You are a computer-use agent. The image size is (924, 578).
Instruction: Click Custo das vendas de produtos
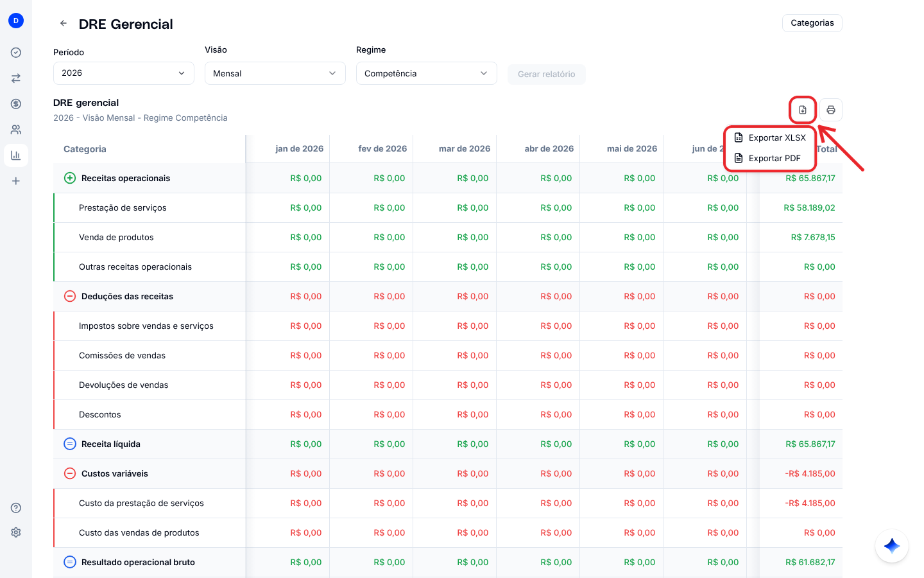pyautogui.click(x=139, y=532)
